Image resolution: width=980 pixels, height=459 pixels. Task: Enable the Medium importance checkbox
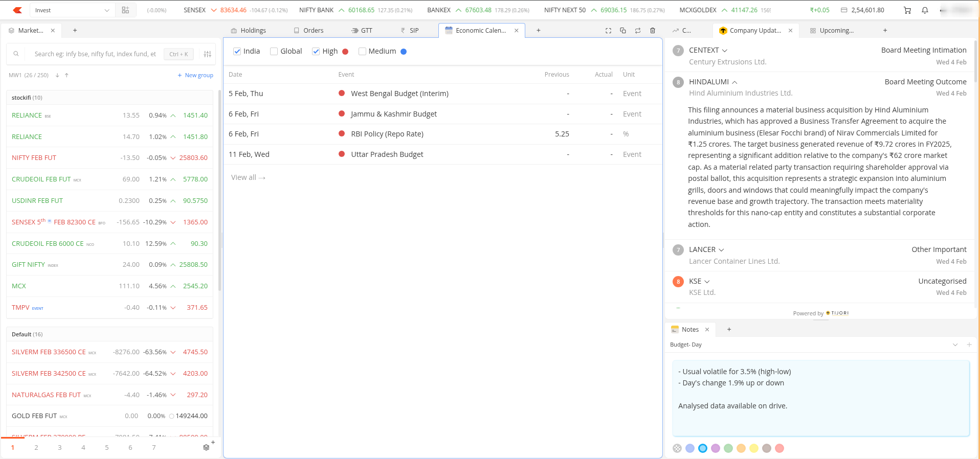pyautogui.click(x=363, y=51)
